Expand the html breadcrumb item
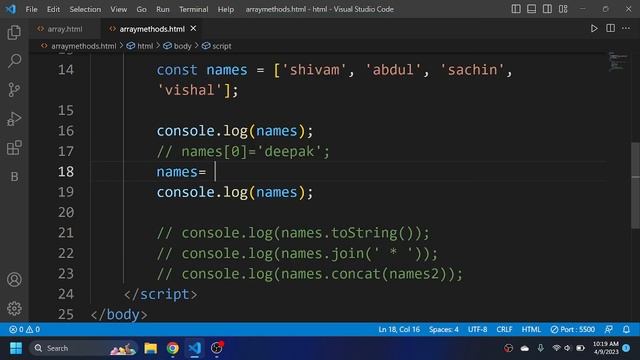The image size is (640, 360). click(x=140, y=46)
